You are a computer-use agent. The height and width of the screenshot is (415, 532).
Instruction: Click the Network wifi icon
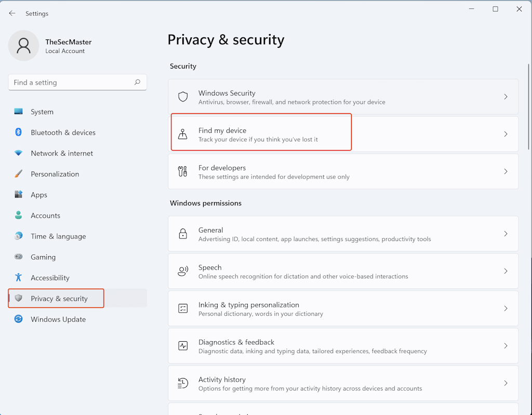(18, 153)
